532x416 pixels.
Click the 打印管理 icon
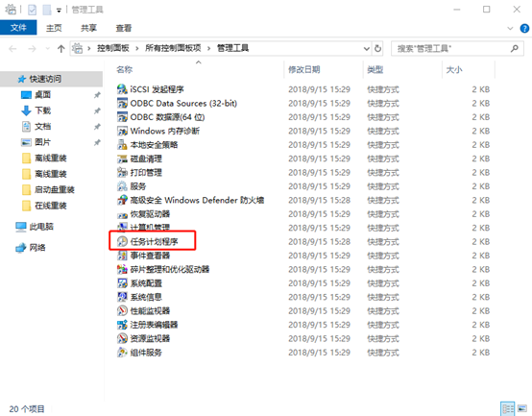point(122,172)
